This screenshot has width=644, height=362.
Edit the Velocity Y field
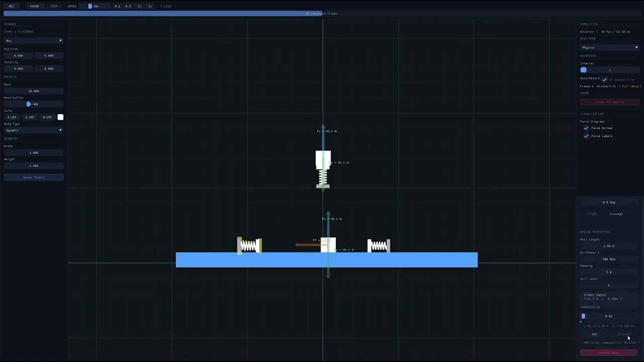coord(49,68)
